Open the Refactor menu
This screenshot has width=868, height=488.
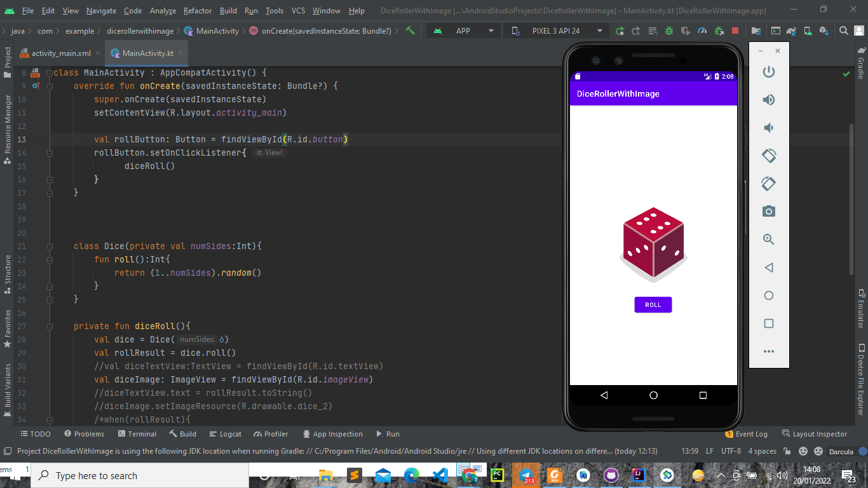[x=197, y=11]
